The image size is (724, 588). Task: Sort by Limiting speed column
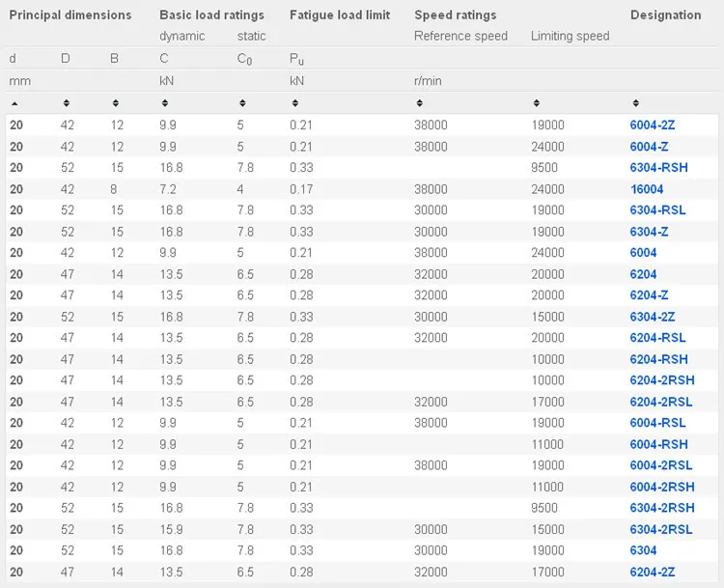pos(536,102)
